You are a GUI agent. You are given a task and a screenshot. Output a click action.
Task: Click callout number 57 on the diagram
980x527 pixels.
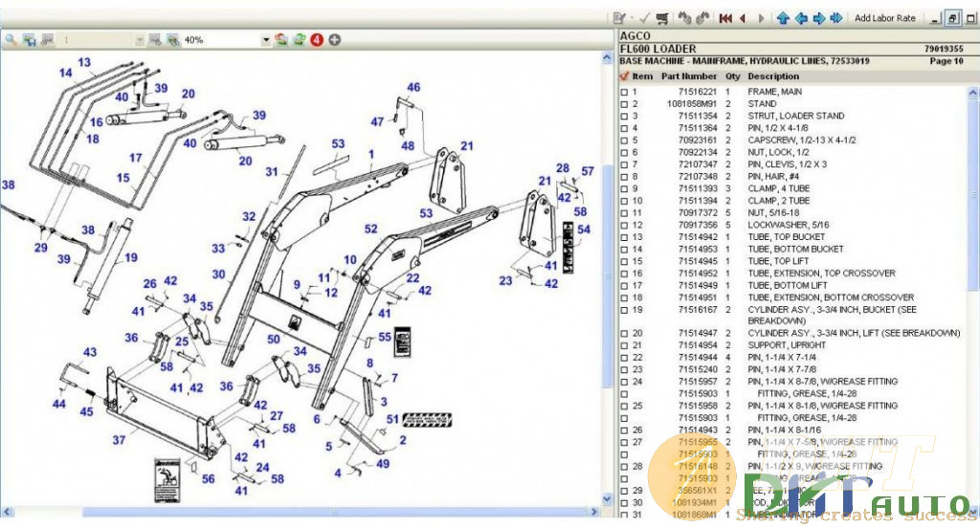[x=587, y=170]
